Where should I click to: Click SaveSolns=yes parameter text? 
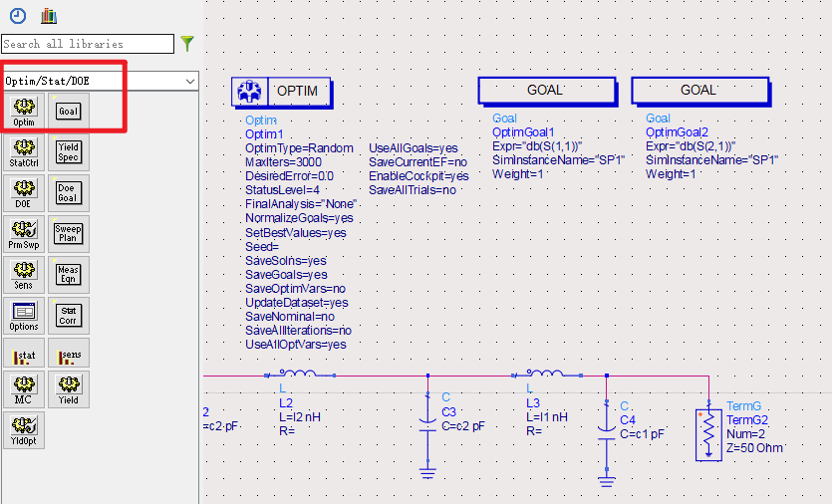285,261
